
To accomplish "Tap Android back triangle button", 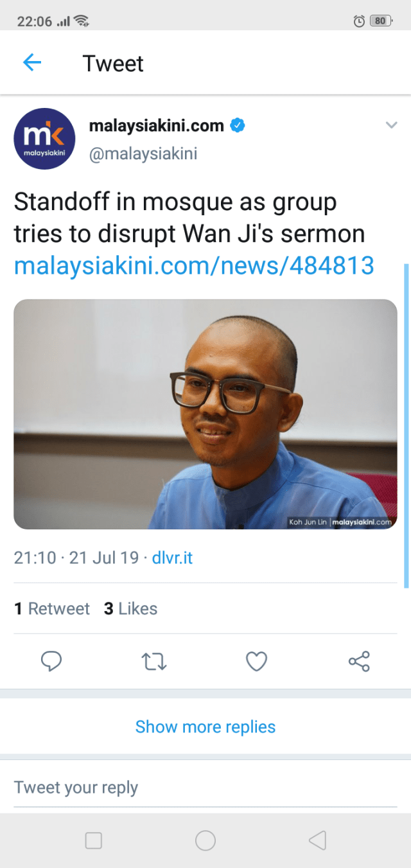I will 317,840.
